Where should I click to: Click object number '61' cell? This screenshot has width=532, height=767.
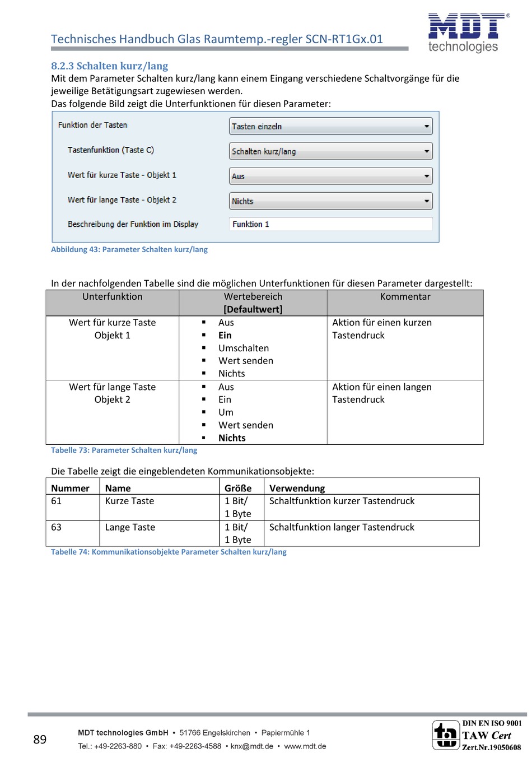pyautogui.click(x=57, y=501)
